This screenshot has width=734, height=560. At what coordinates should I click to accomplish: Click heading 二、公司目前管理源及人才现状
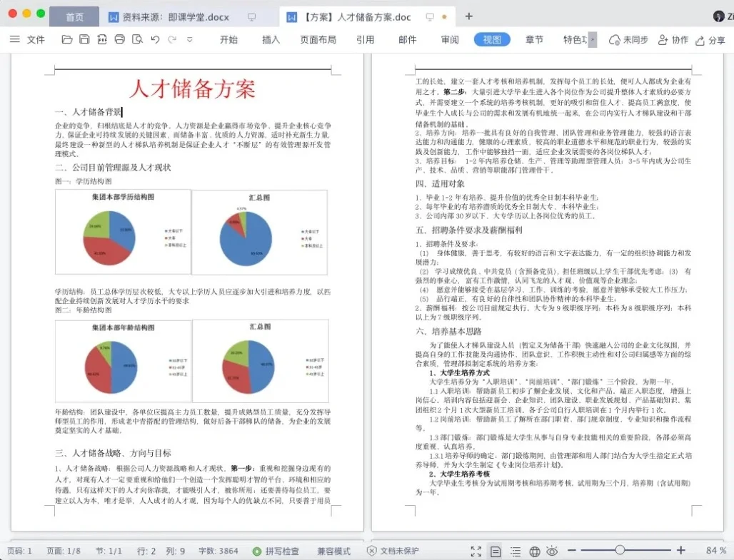pyautogui.click(x=113, y=168)
